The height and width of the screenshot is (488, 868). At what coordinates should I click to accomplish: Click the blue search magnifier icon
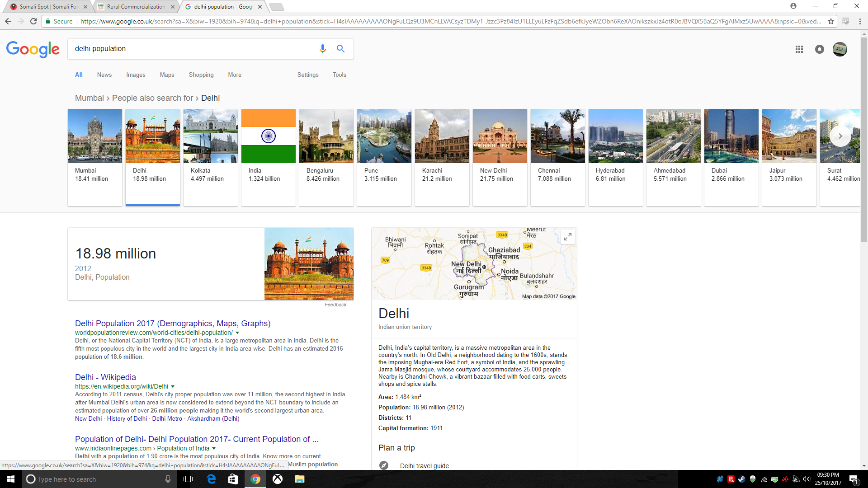pos(340,49)
